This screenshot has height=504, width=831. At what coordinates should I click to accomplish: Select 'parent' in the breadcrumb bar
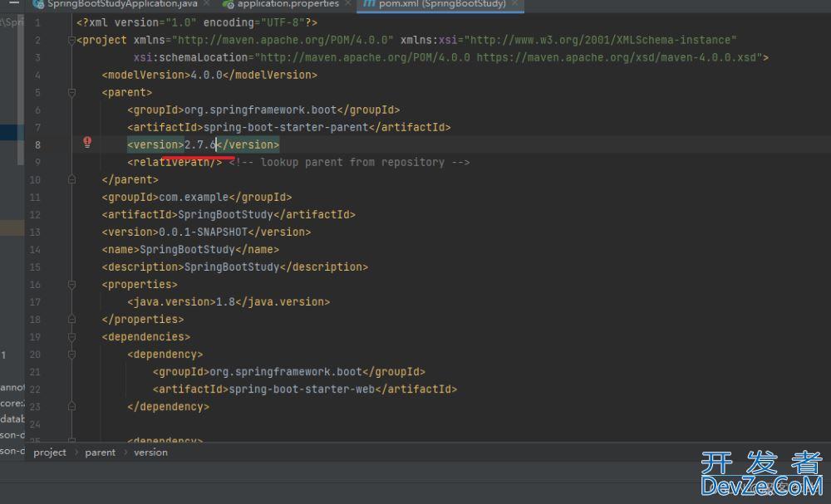(100, 453)
